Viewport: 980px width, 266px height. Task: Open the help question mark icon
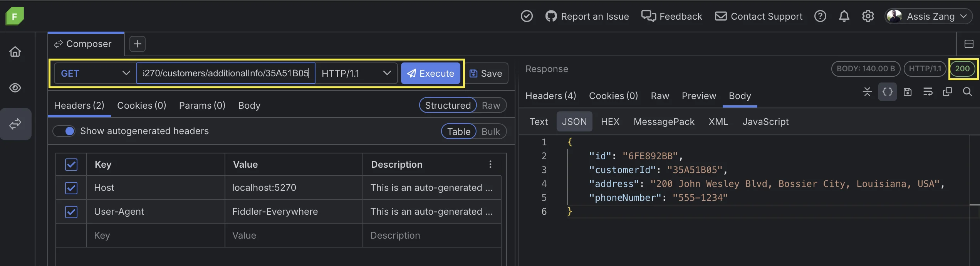(820, 16)
